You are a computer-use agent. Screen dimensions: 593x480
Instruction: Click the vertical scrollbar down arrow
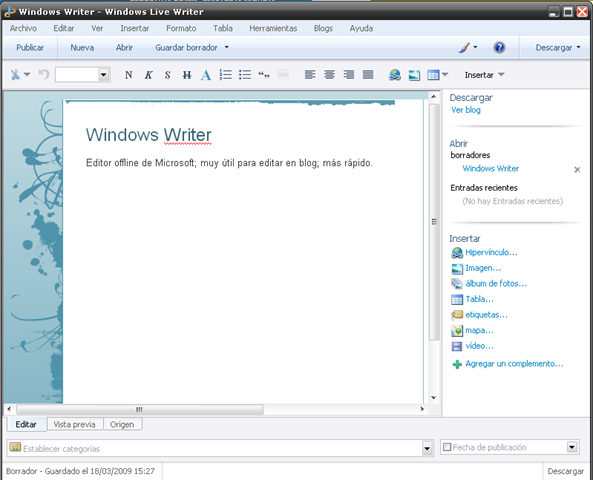click(434, 398)
